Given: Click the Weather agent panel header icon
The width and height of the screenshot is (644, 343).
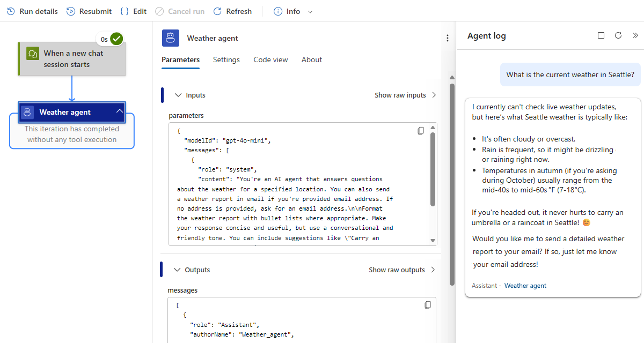Looking at the screenshot, I should [171, 38].
